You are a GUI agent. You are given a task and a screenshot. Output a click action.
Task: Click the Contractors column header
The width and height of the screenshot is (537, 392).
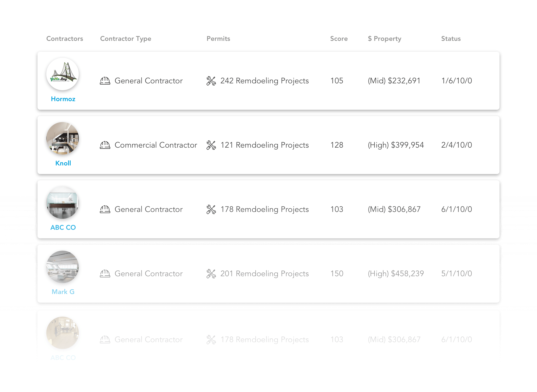(x=65, y=39)
